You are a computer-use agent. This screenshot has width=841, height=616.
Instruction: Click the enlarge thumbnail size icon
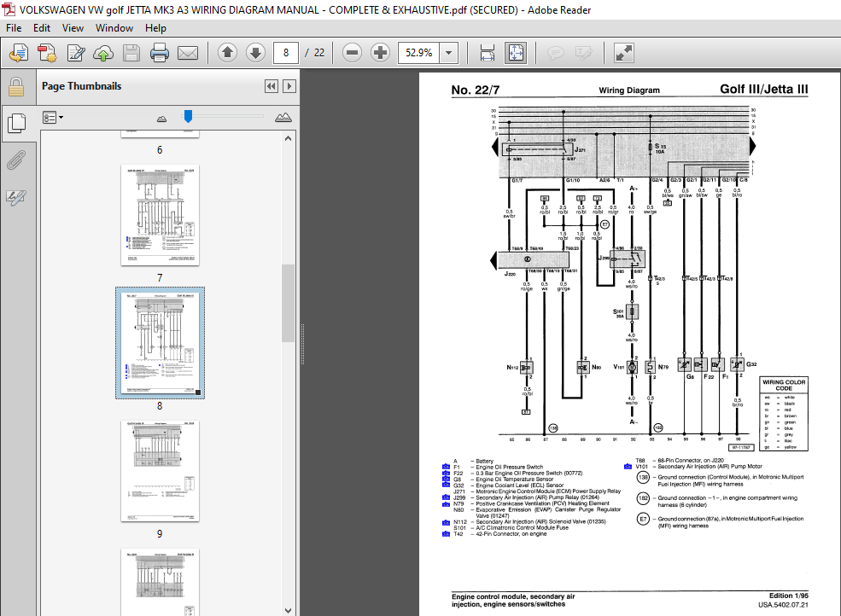283,118
